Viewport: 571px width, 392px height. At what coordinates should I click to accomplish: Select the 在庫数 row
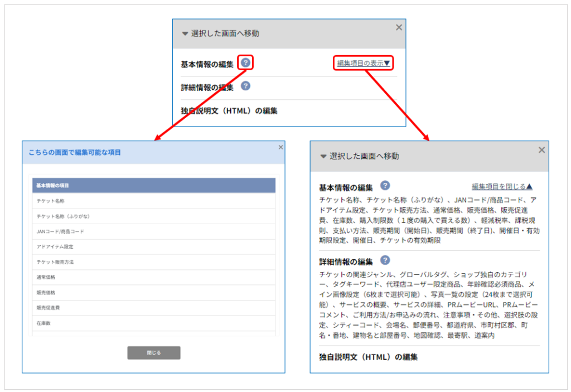click(x=154, y=323)
